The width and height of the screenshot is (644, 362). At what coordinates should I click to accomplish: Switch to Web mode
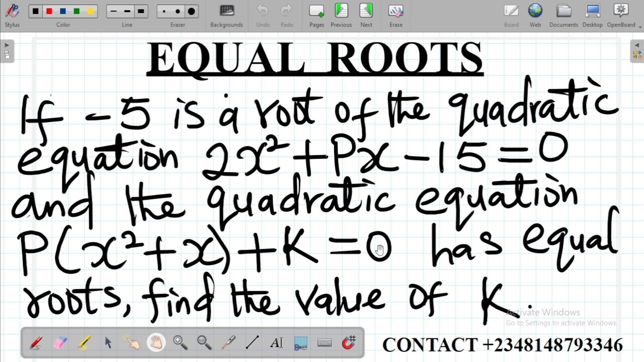click(535, 15)
